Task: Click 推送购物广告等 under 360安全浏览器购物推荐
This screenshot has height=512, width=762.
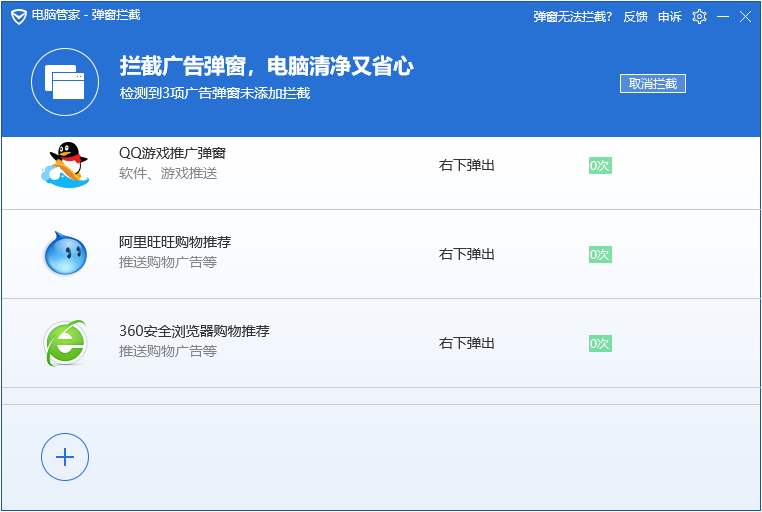Action: tap(168, 351)
